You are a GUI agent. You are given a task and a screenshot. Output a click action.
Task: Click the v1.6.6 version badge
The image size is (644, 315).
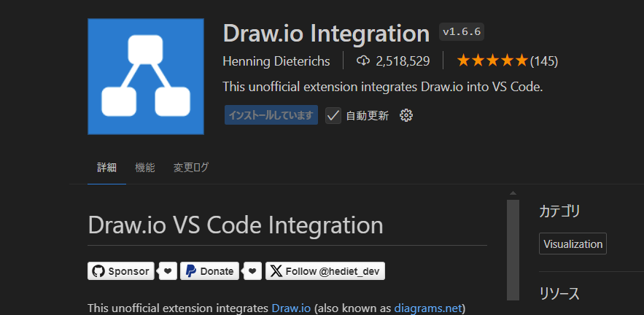pos(462,32)
